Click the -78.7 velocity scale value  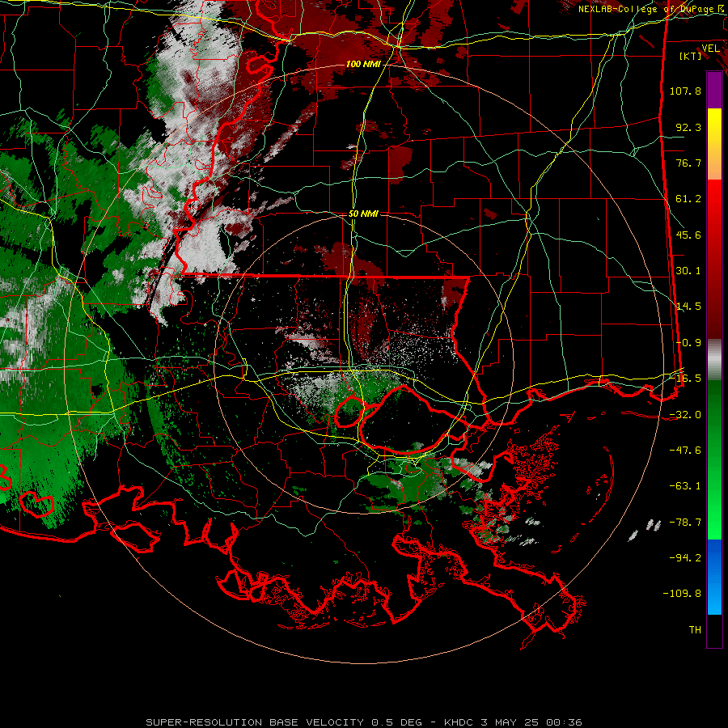(685, 523)
